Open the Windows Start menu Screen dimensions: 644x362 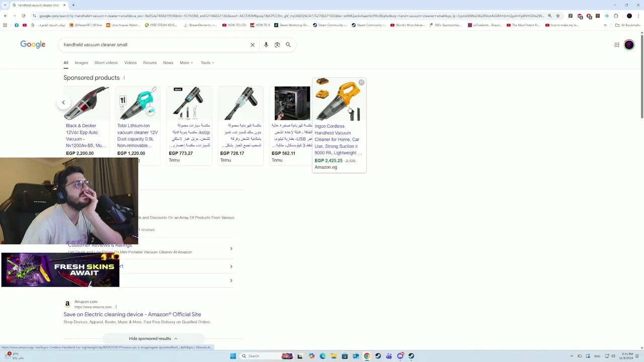pyautogui.click(x=233, y=356)
